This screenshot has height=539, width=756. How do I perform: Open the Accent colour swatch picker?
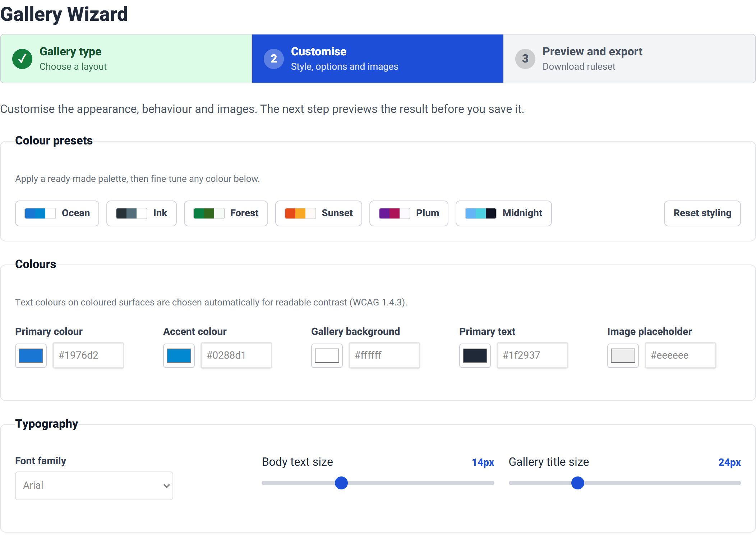tap(179, 356)
